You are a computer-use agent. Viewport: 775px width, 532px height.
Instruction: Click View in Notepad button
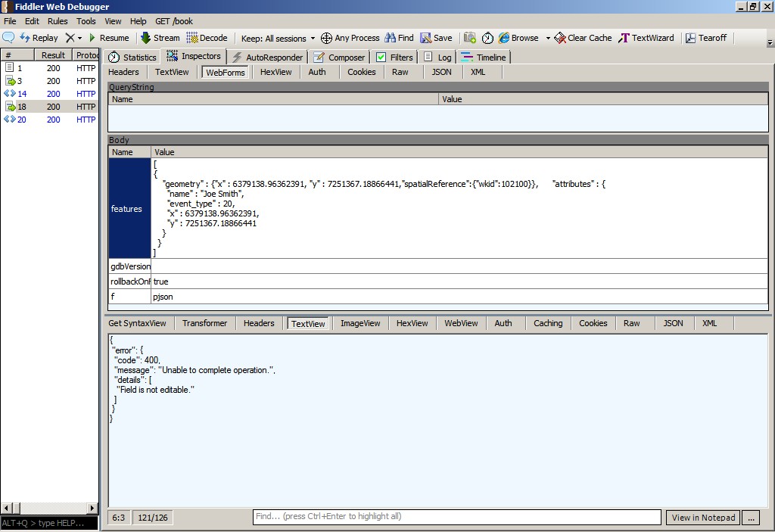tap(703, 518)
